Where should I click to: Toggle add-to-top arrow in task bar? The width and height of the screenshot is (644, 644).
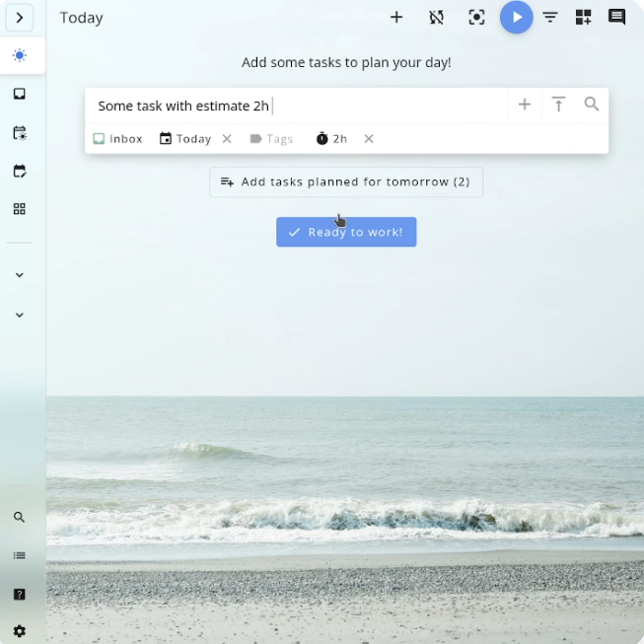pos(558,105)
